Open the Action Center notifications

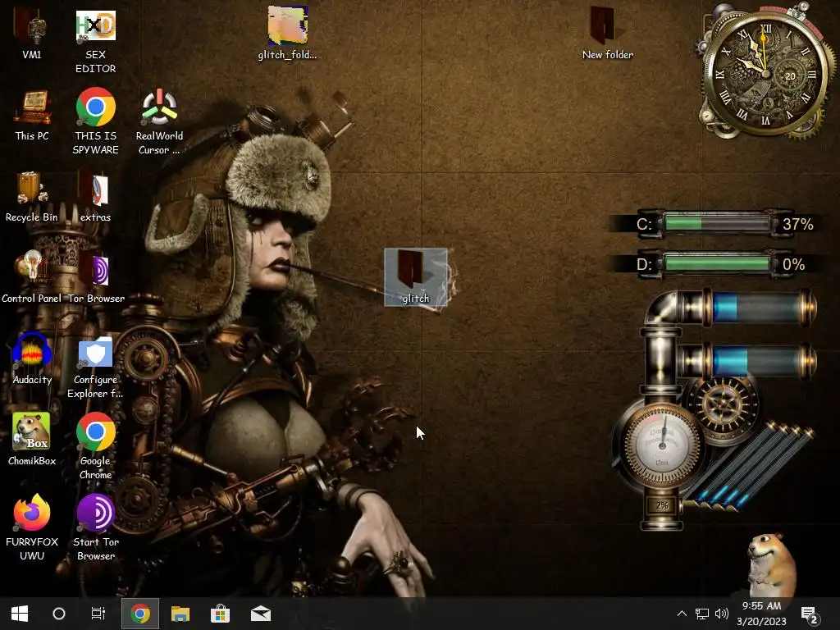coord(810,614)
